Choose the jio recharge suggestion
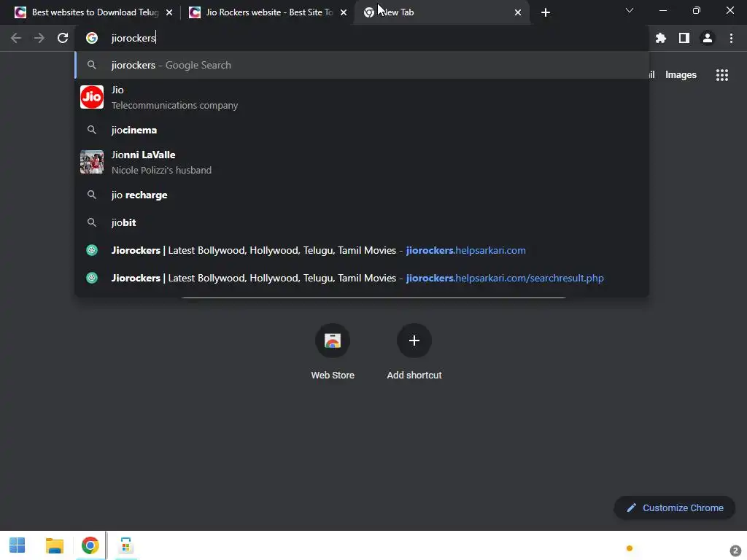The height and width of the screenshot is (560, 747). (362, 195)
